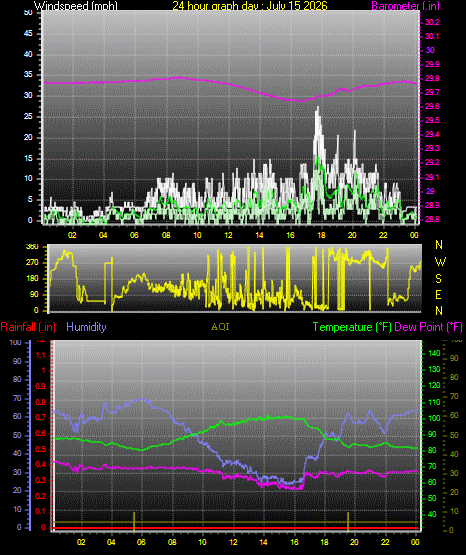Click the 180 degree wind direction value
This screenshot has width=466, height=555.
pyautogui.click(x=32, y=279)
